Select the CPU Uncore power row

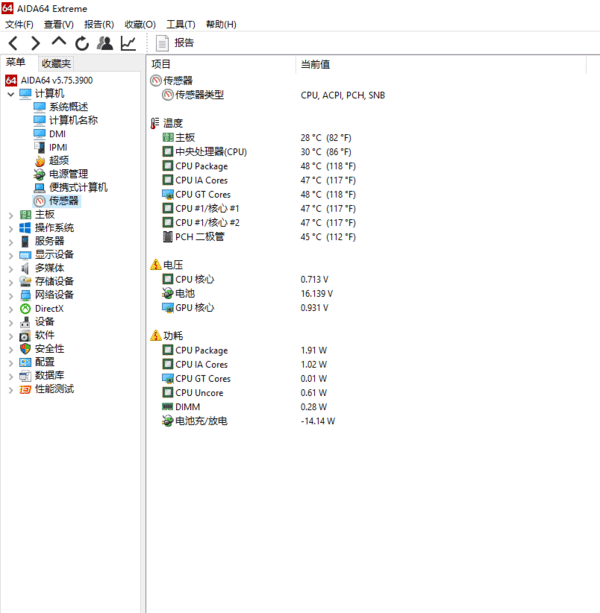(x=244, y=393)
